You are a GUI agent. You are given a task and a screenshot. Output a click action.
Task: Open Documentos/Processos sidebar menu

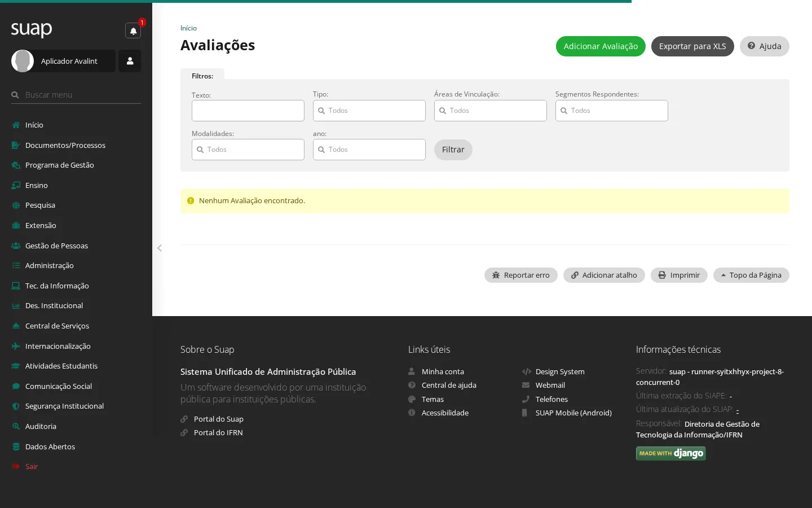click(x=76, y=145)
